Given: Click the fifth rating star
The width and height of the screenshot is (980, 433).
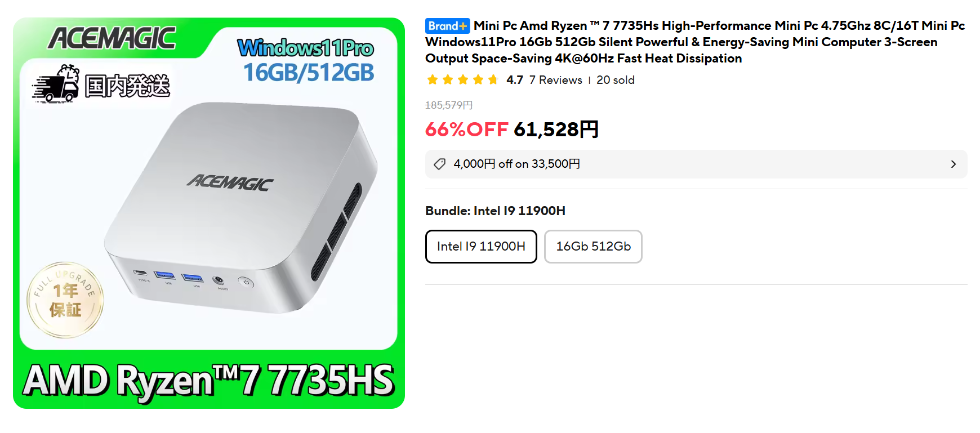Looking at the screenshot, I should pyautogui.click(x=493, y=80).
